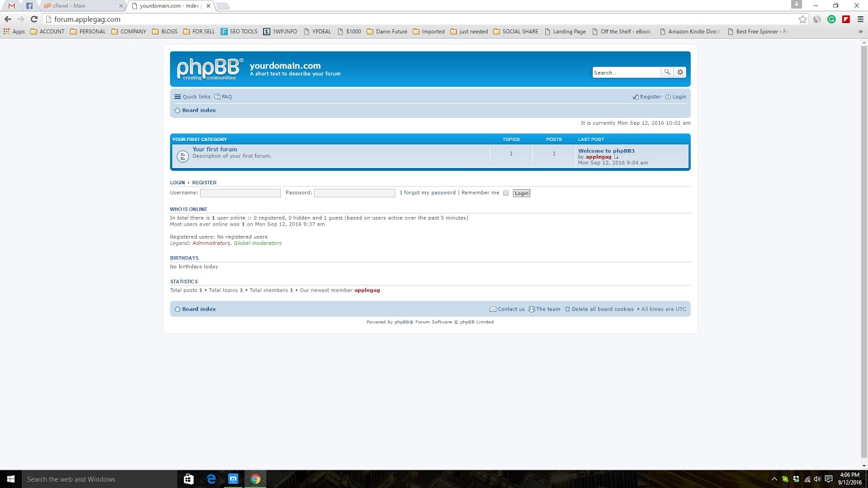Click the Your first forum topic icon
The image size is (868, 488).
(x=182, y=156)
